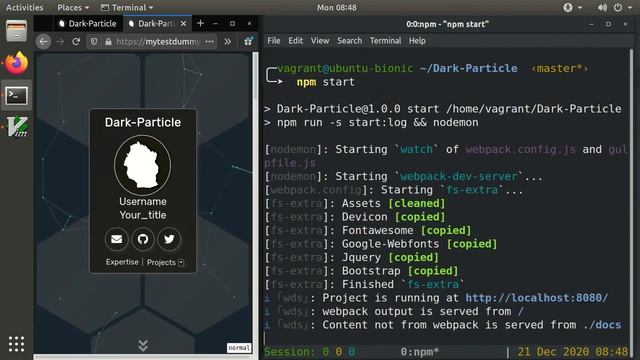Screen dimensions: 640x360
Task: Go back in the Firefox browser
Action: click(x=44, y=41)
